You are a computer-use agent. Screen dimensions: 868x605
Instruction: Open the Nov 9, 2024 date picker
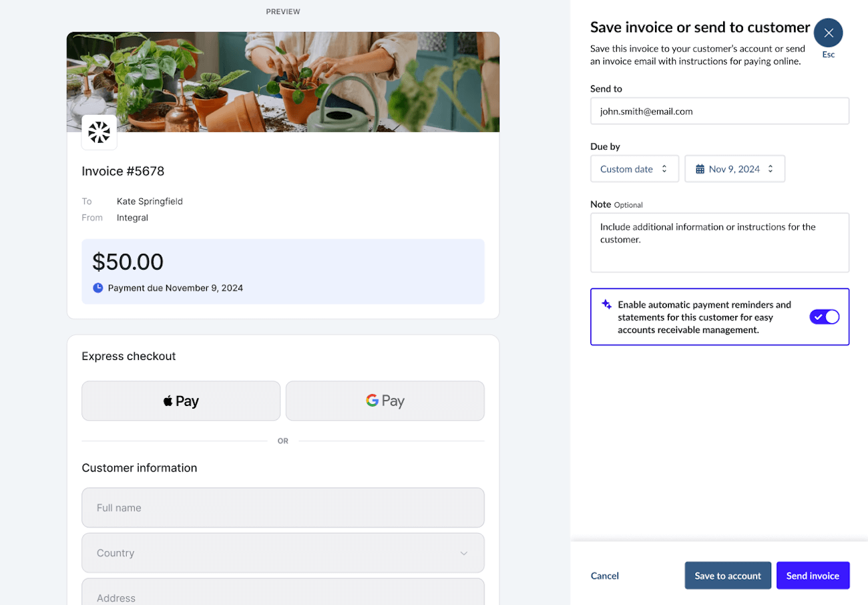[x=734, y=169]
